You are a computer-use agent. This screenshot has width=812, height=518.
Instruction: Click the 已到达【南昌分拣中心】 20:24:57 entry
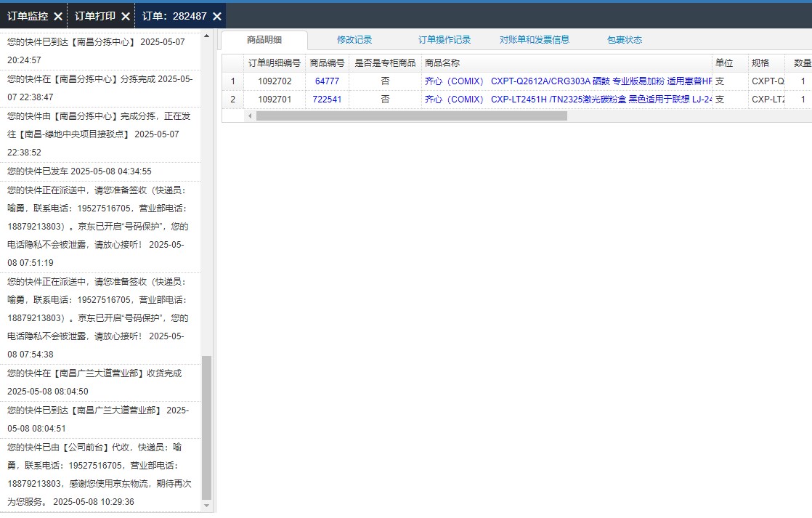(x=100, y=52)
